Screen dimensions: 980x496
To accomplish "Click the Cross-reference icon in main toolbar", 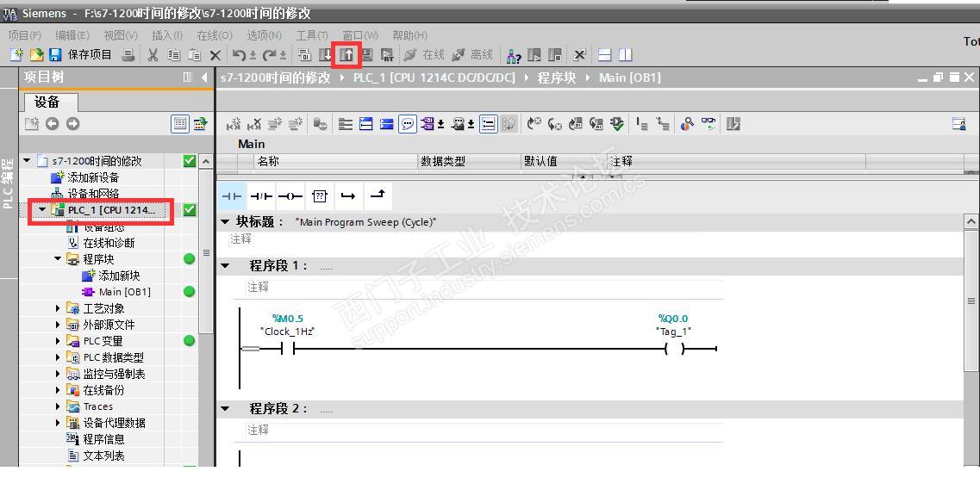I will [x=579, y=55].
